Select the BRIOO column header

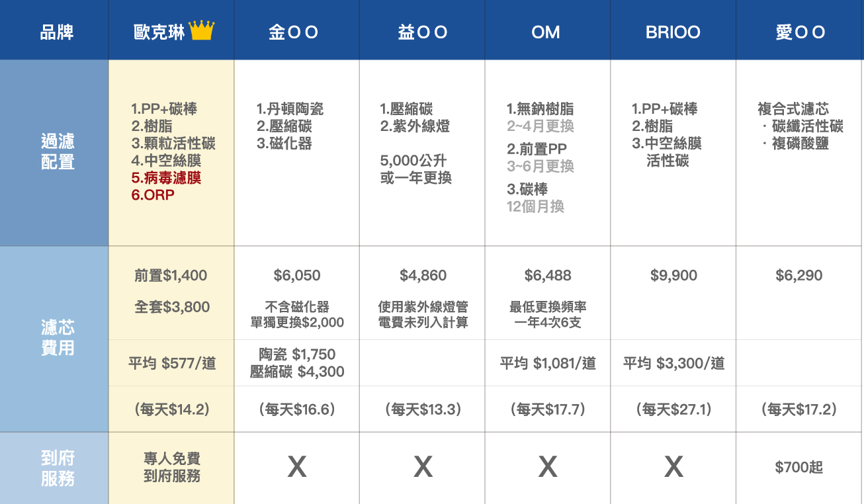pos(673,32)
